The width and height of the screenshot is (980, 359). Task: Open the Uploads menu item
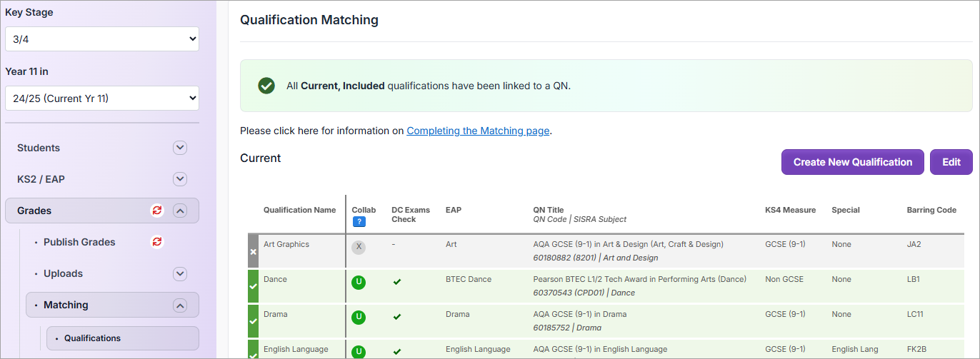tap(63, 273)
